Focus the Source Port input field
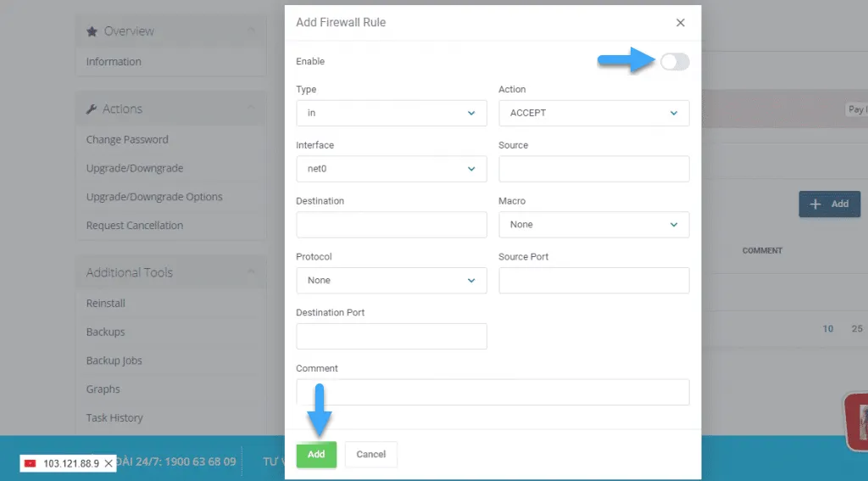868x481 pixels. 594,281
